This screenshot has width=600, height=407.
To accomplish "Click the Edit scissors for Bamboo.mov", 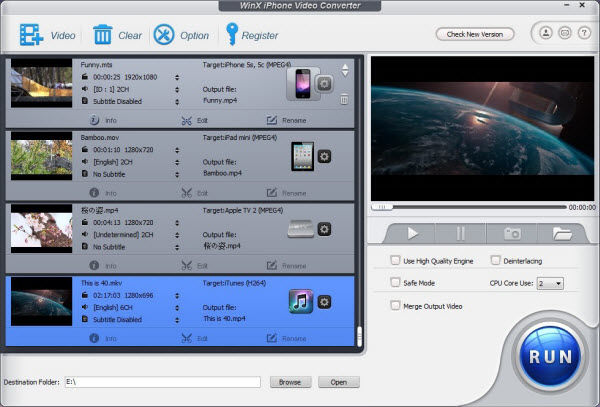I will 187,193.
